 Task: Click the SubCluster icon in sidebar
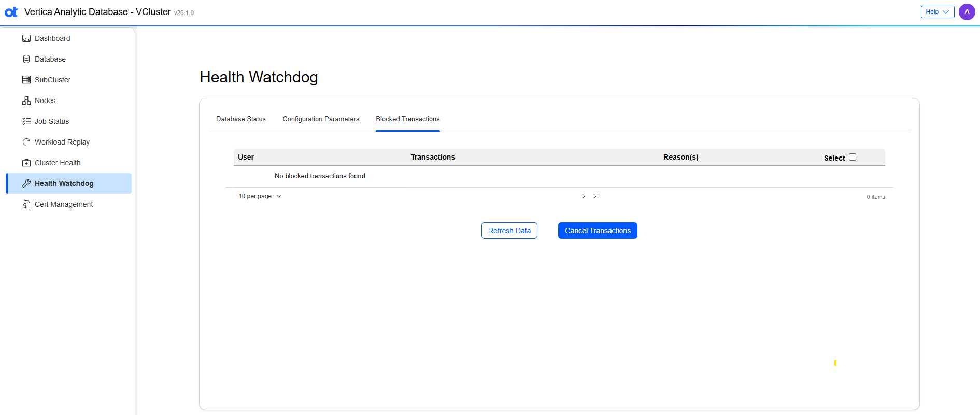coord(26,80)
